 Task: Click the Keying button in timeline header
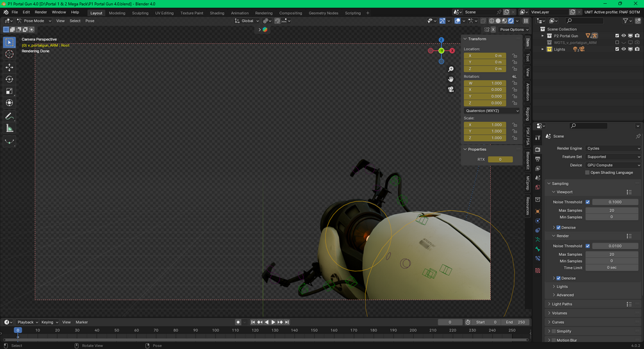(x=49, y=322)
